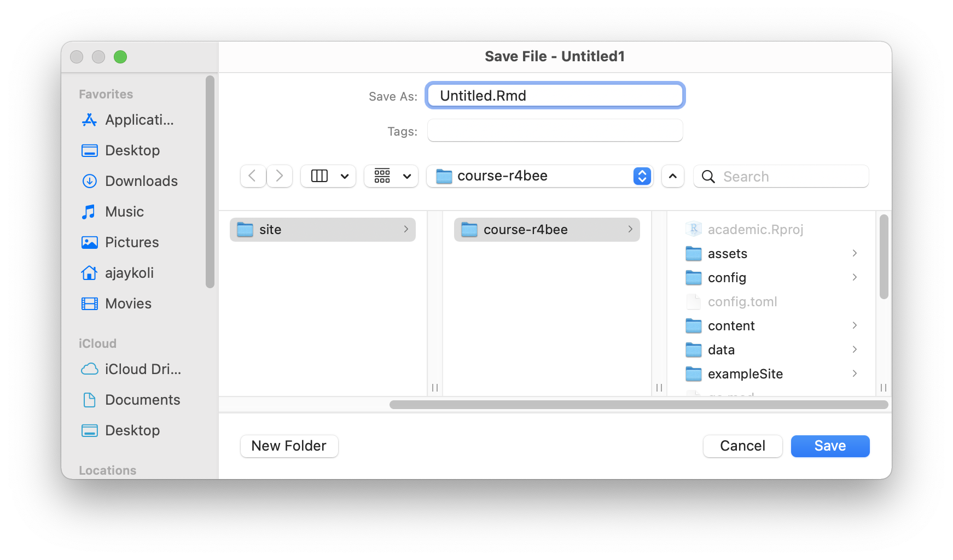Expand the data folder chevron

point(855,349)
